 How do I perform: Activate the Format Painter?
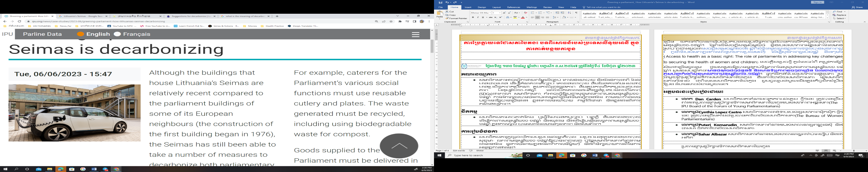click(456, 19)
